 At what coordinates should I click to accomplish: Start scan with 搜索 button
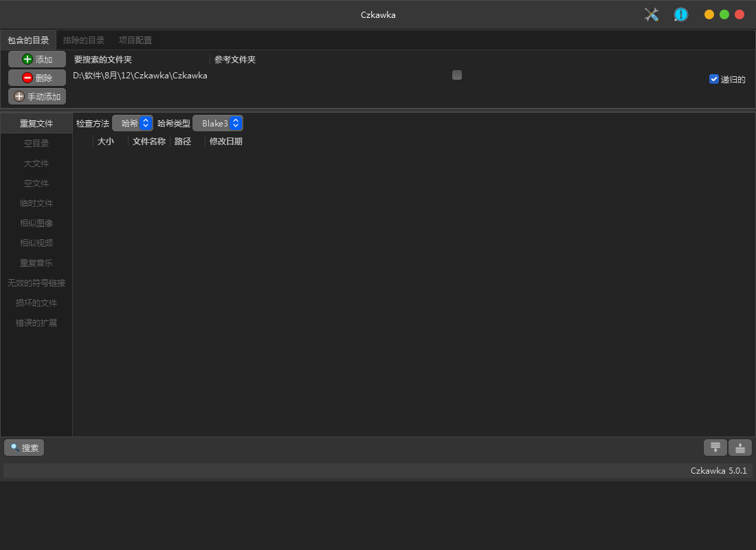[x=24, y=448]
